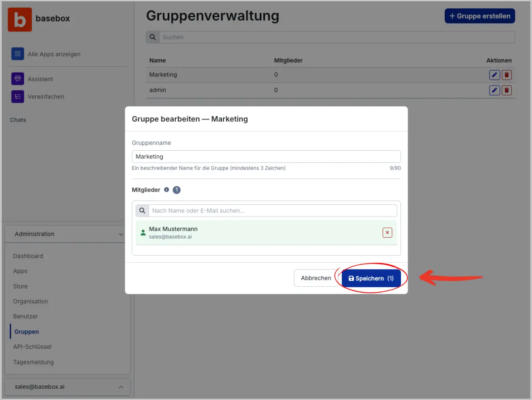Click the Mitglieder info icon
Image resolution: width=532 pixels, height=400 pixels.
(x=166, y=190)
